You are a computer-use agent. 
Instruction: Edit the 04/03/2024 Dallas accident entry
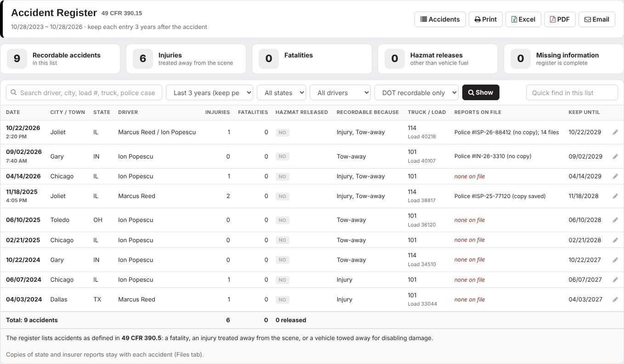tap(615, 300)
